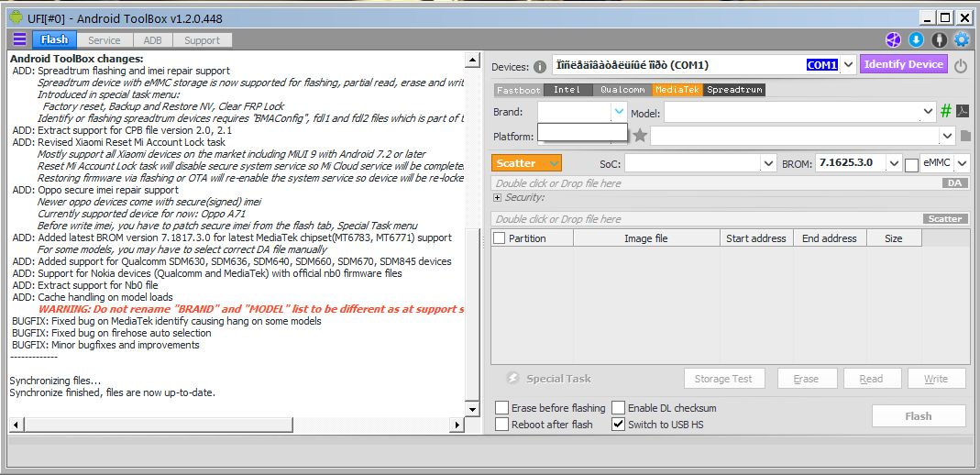Click the file icon at platform row end
This screenshot has height=475, width=980.
point(965,135)
